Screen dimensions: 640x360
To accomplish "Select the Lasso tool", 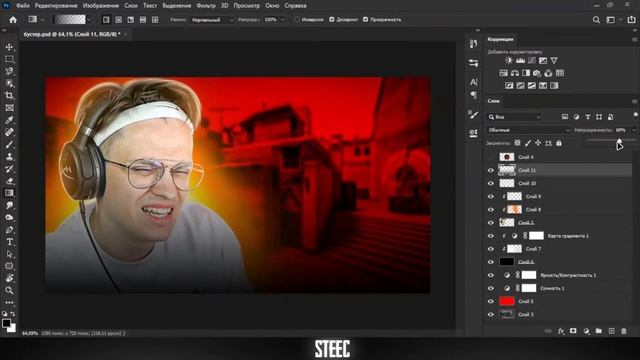I will (x=9, y=71).
